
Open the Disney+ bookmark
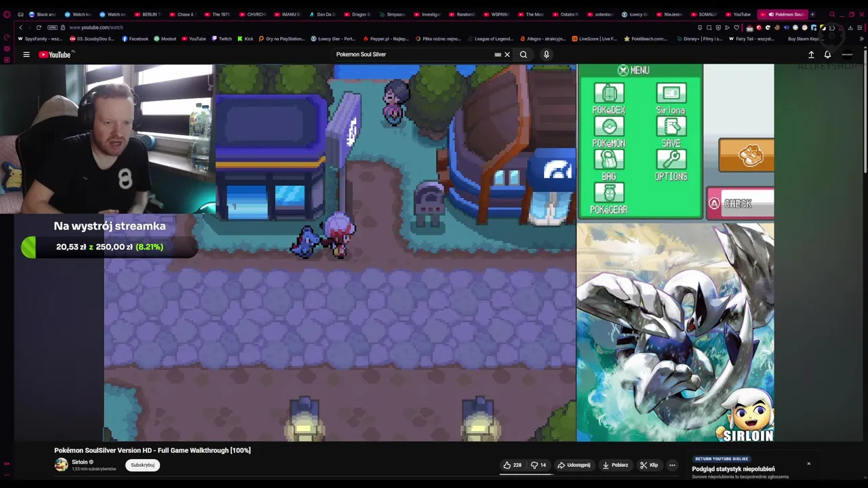tap(699, 39)
